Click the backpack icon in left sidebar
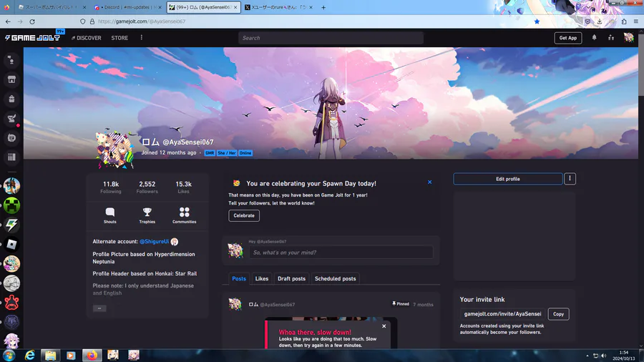 [11, 99]
